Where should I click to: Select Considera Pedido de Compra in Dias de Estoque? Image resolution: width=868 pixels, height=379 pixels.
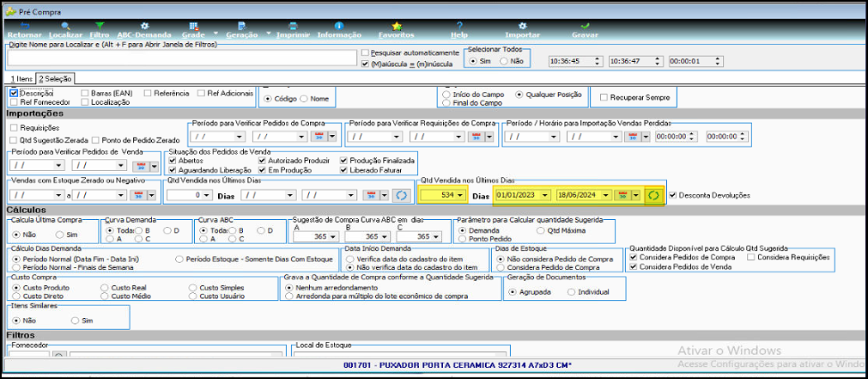tap(501, 267)
